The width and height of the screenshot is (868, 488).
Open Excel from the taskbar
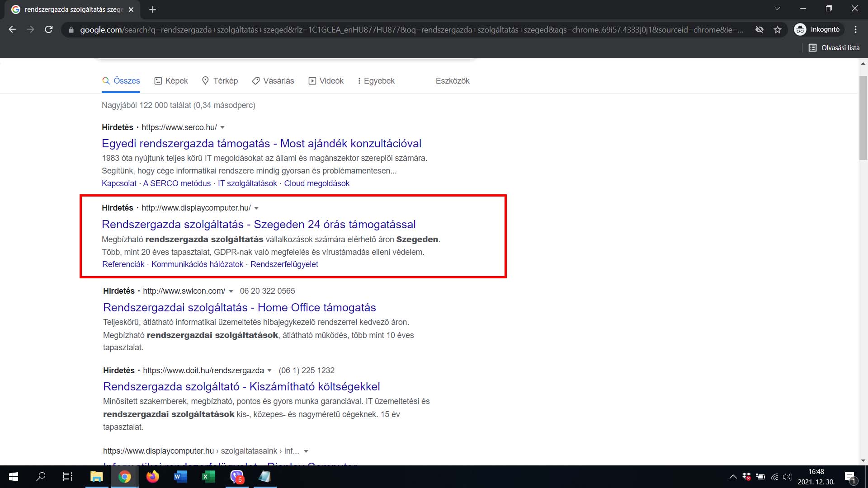coord(208,477)
